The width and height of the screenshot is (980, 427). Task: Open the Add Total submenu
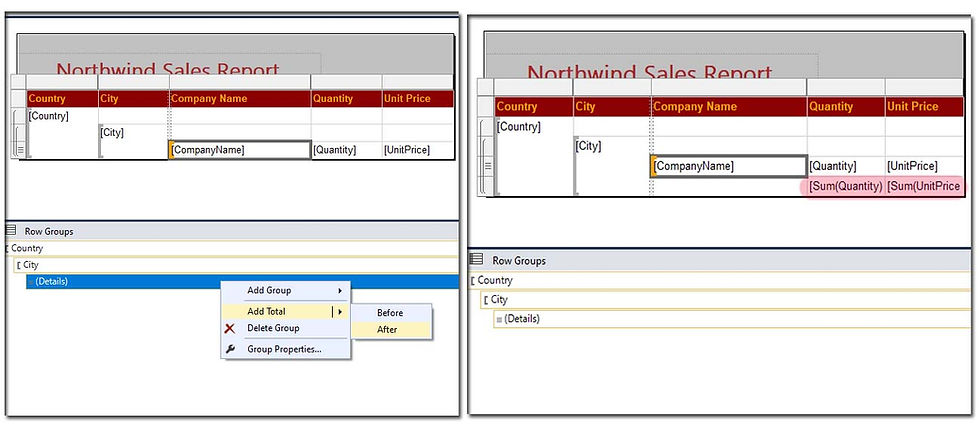point(286,311)
